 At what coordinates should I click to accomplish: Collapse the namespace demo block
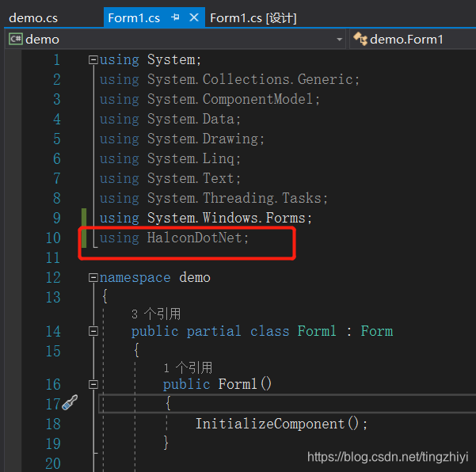click(x=93, y=277)
